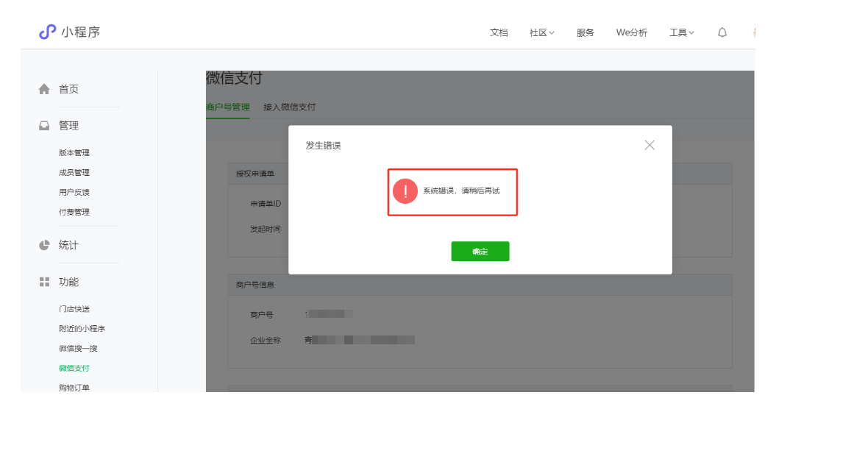Click the 授权申请单 section header
This screenshot has height=451, width=868.
[255, 174]
